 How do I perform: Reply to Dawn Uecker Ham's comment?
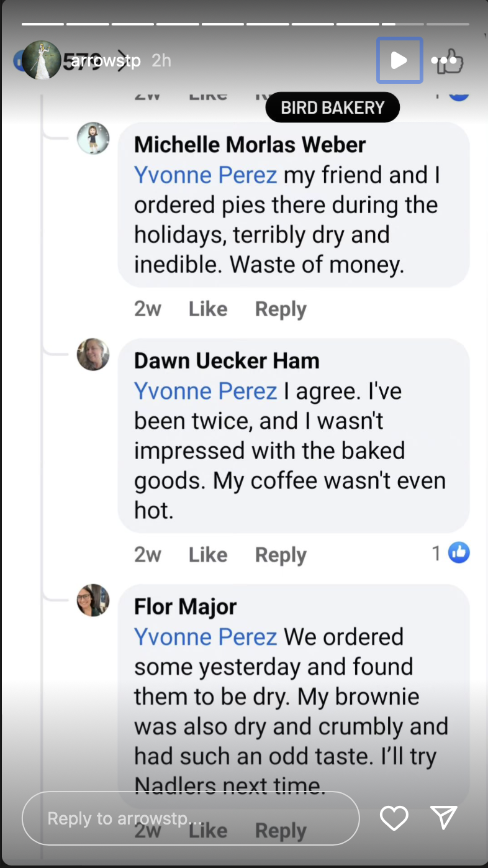coord(281,555)
